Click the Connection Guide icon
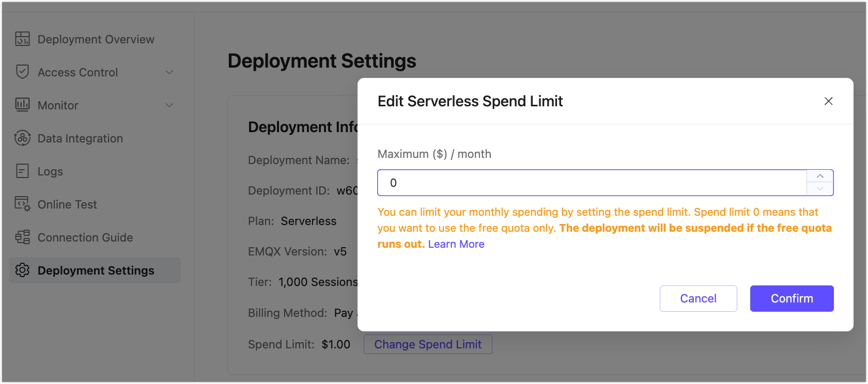Image resolution: width=868 pixels, height=384 pixels. point(22,237)
